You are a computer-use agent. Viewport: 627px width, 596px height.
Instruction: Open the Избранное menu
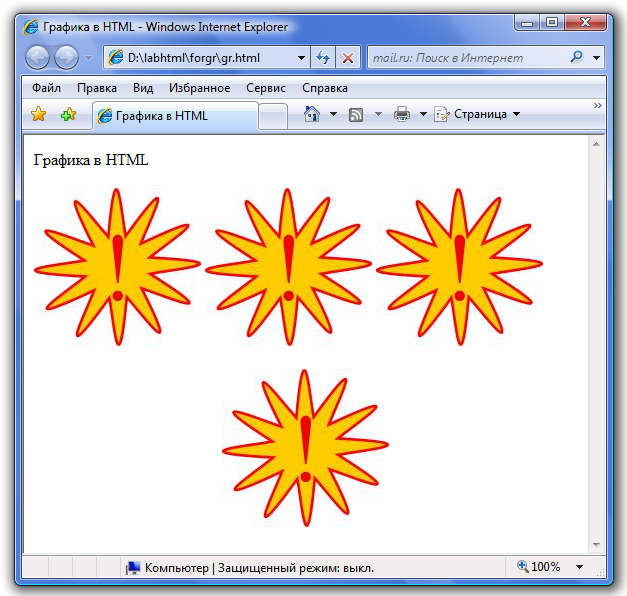[199, 88]
